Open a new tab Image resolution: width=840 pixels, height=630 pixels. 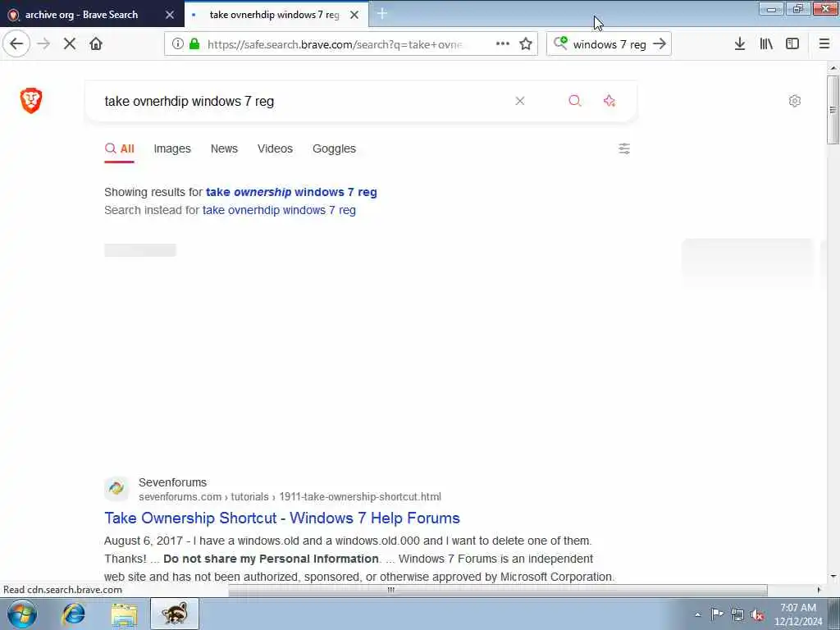click(382, 14)
